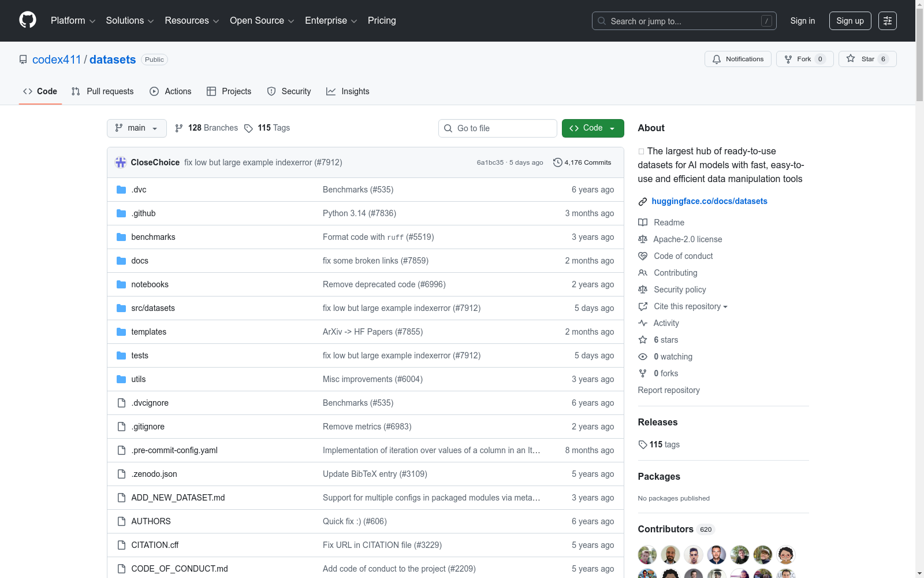Fork the datasets repository
The width and height of the screenshot is (924, 578).
tap(805, 59)
